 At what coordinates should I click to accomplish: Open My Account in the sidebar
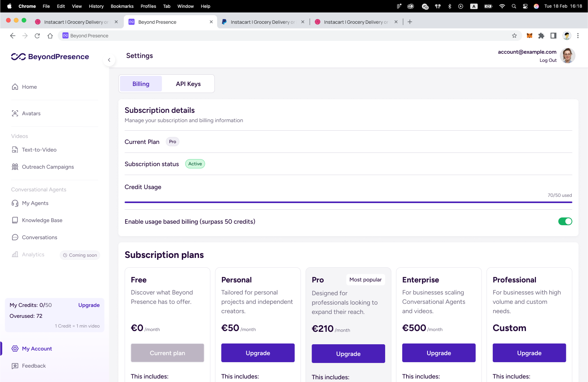(32, 349)
